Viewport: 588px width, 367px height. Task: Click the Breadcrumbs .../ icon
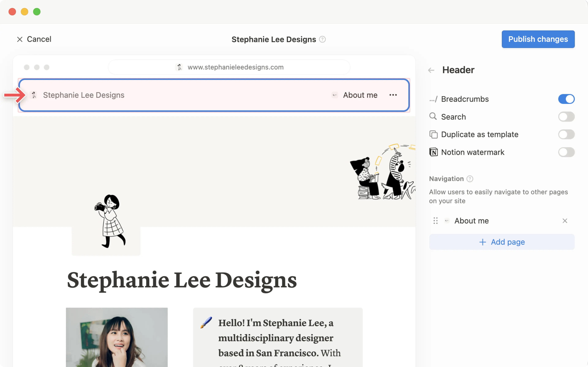(x=434, y=99)
